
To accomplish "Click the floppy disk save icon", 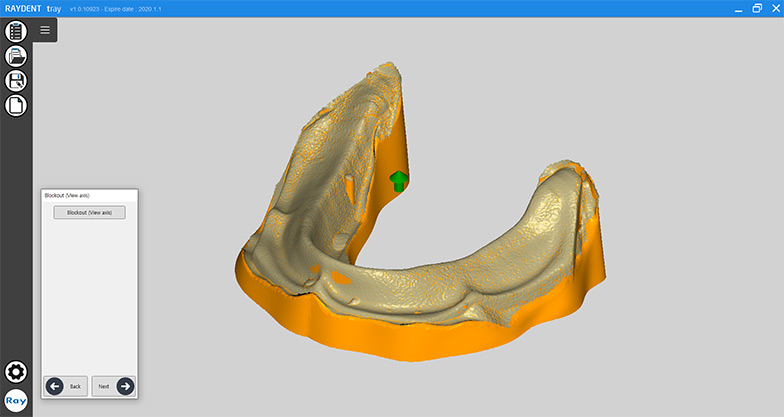I will [x=16, y=81].
